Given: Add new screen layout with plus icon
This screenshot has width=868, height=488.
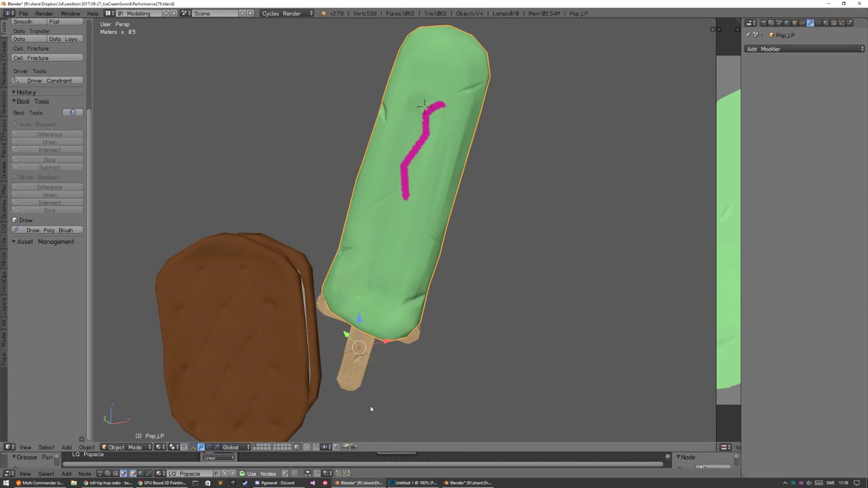Looking at the screenshot, I should tap(166, 14).
